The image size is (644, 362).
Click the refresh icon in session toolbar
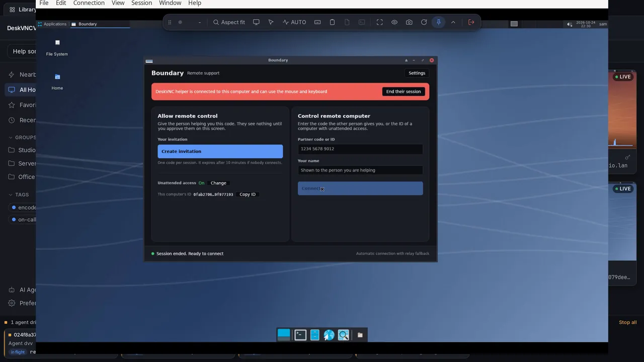424,22
